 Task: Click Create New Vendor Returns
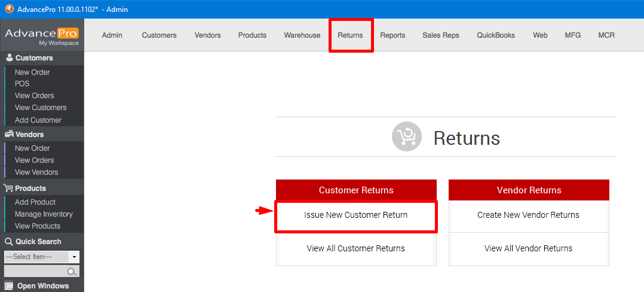528,215
